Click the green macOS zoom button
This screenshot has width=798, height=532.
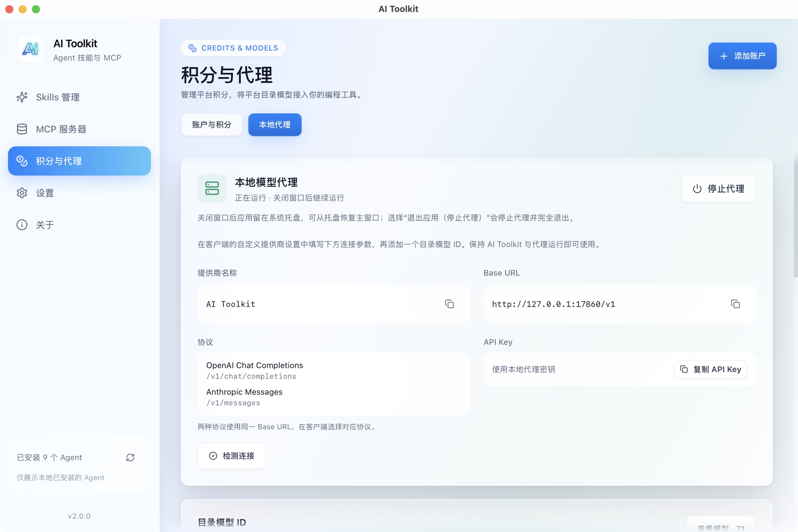pyautogui.click(x=36, y=9)
